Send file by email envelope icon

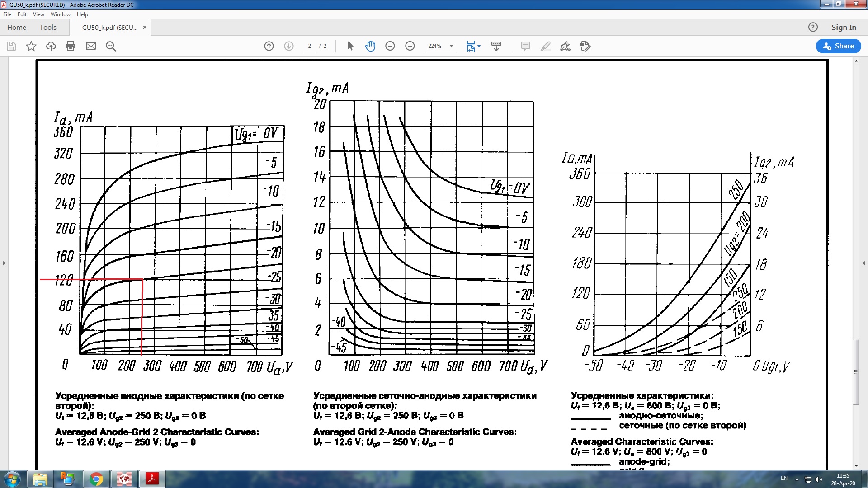[x=91, y=46]
